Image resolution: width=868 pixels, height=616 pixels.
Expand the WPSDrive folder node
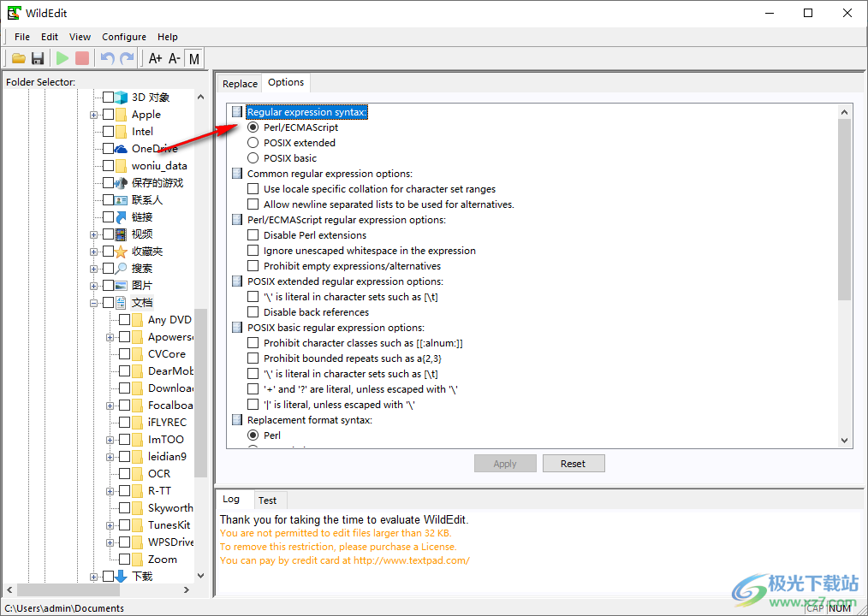tap(110, 542)
